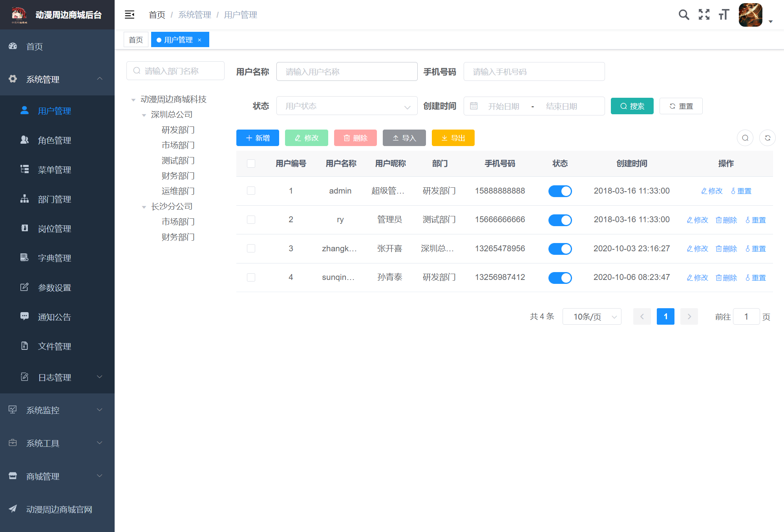Click the header search magnifier icon
This screenshot has width=784, height=532.
point(683,15)
